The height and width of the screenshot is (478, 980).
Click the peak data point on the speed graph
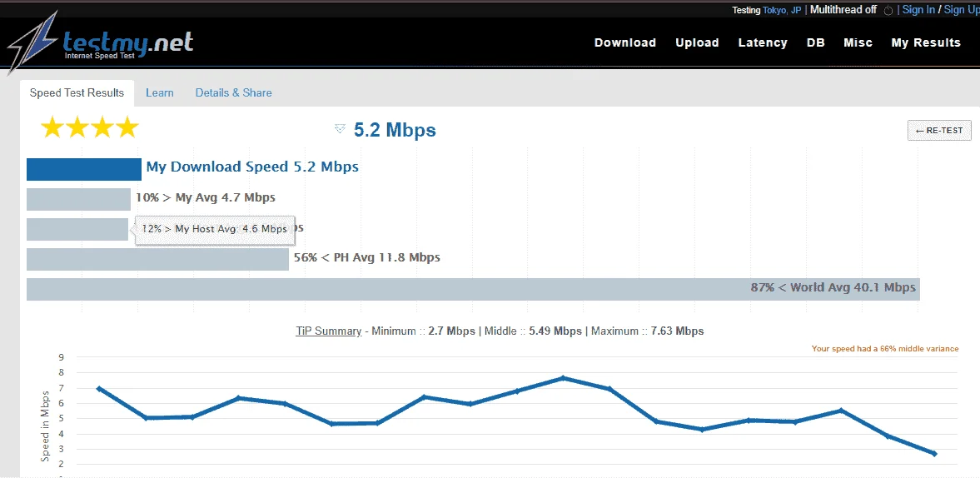click(x=563, y=377)
